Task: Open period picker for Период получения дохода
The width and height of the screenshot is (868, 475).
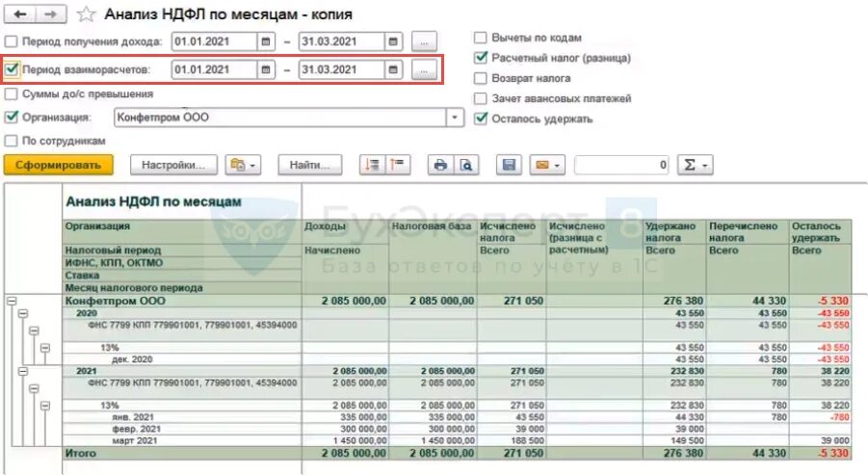Action: pos(424,41)
